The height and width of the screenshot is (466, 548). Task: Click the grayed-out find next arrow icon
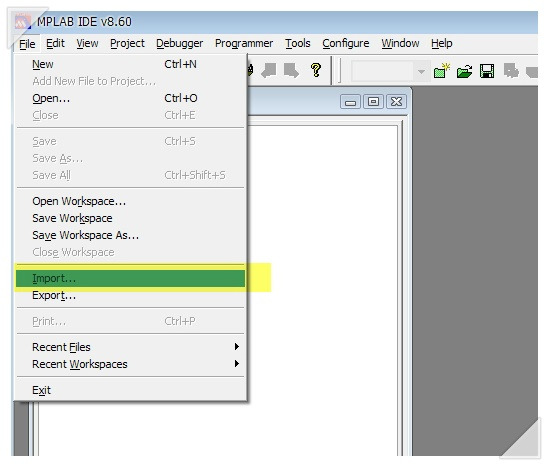(x=291, y=70)
